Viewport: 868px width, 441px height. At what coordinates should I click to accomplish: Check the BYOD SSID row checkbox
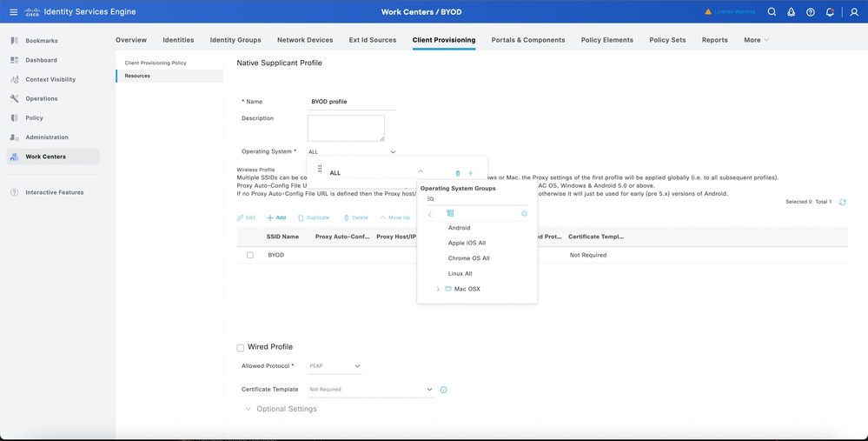coord(250,256)
